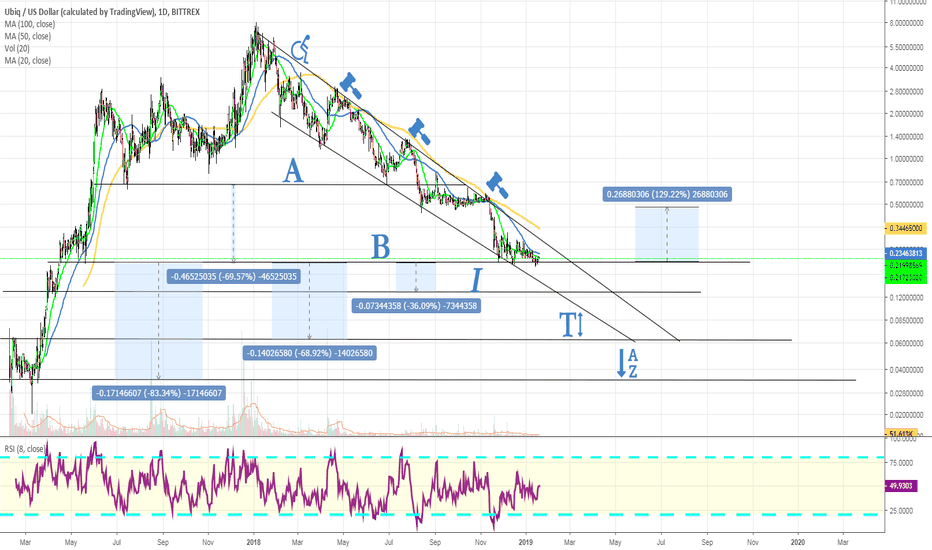This screenshot has height=550, width=932.
Task: Click the 2020 label on the time axis
Action: [798, 542]
